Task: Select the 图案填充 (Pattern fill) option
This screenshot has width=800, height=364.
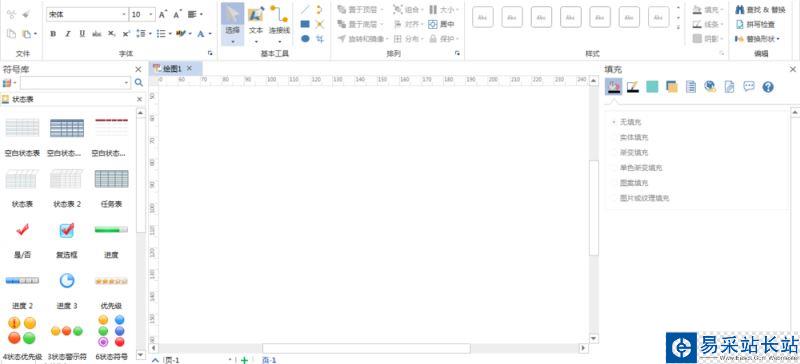Action: point(630,183)
